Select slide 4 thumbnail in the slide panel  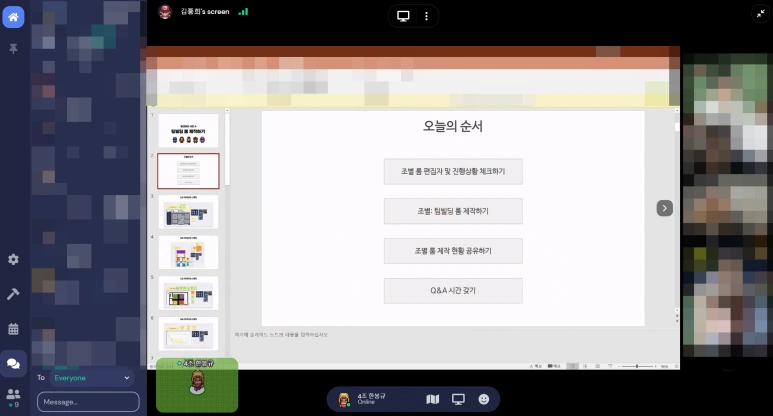[188, 252]
